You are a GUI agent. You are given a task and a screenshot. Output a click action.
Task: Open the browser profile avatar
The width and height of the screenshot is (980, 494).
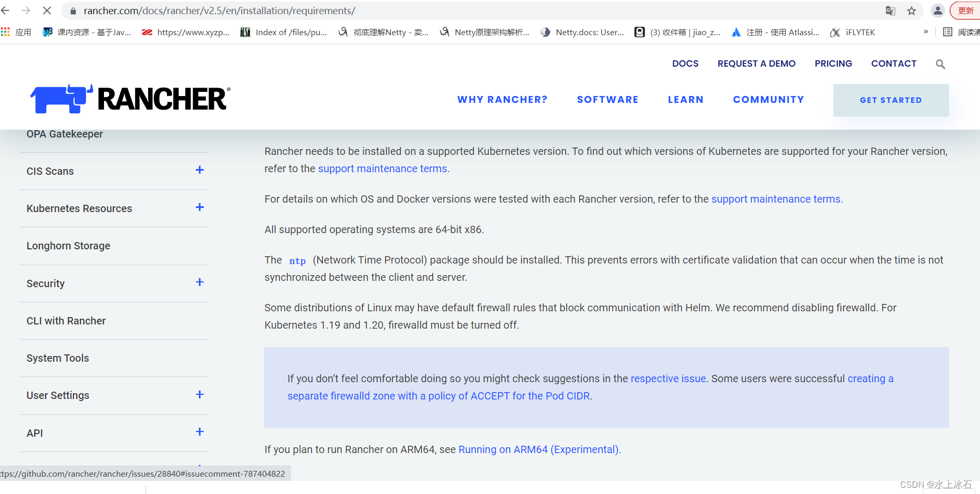(938, 10)
